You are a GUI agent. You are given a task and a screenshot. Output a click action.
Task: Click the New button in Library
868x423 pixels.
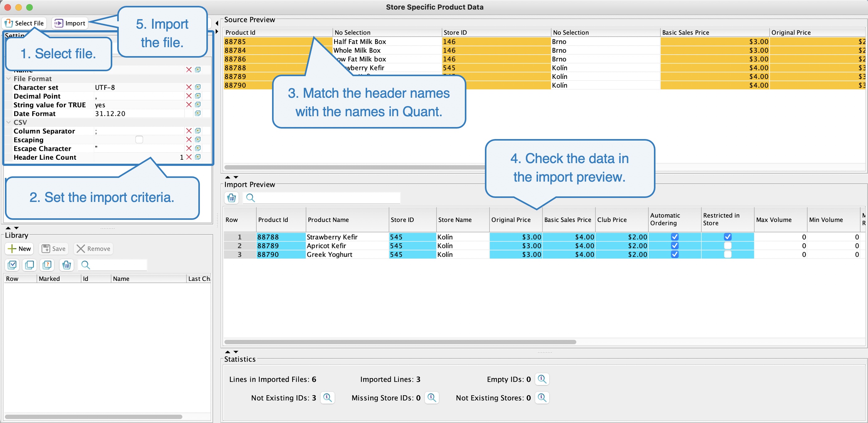[x=19, y=249]
